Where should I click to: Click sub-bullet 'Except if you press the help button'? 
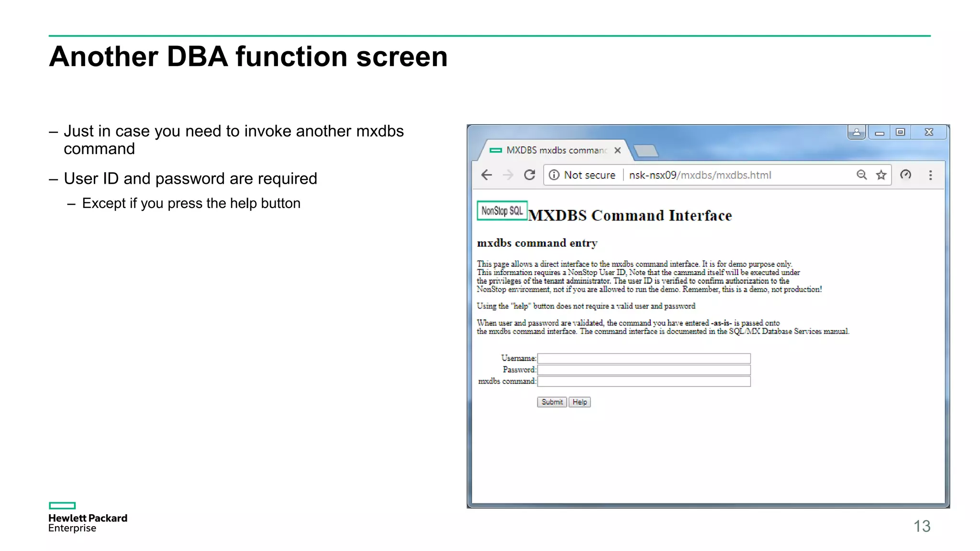191,203
